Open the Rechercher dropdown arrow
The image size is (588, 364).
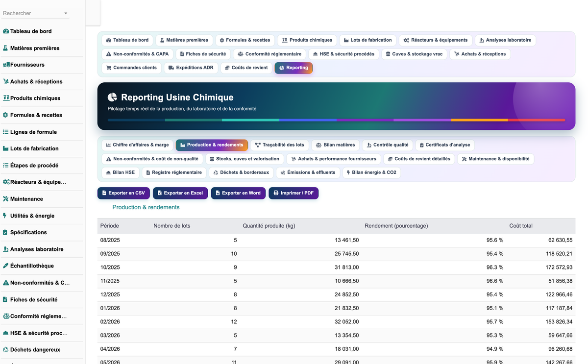[66, 13]
